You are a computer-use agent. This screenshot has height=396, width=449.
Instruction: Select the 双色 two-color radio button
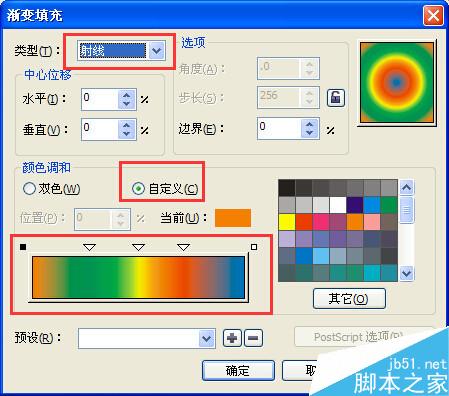click(29, 189)
